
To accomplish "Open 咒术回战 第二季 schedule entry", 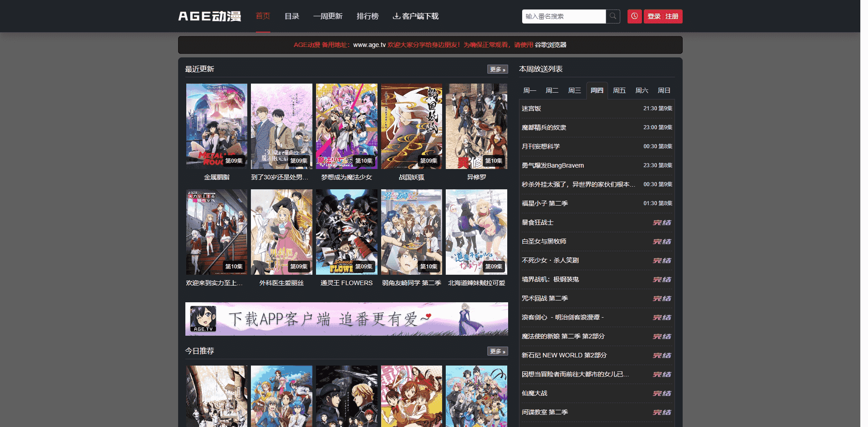I will [x=545, y=298].
